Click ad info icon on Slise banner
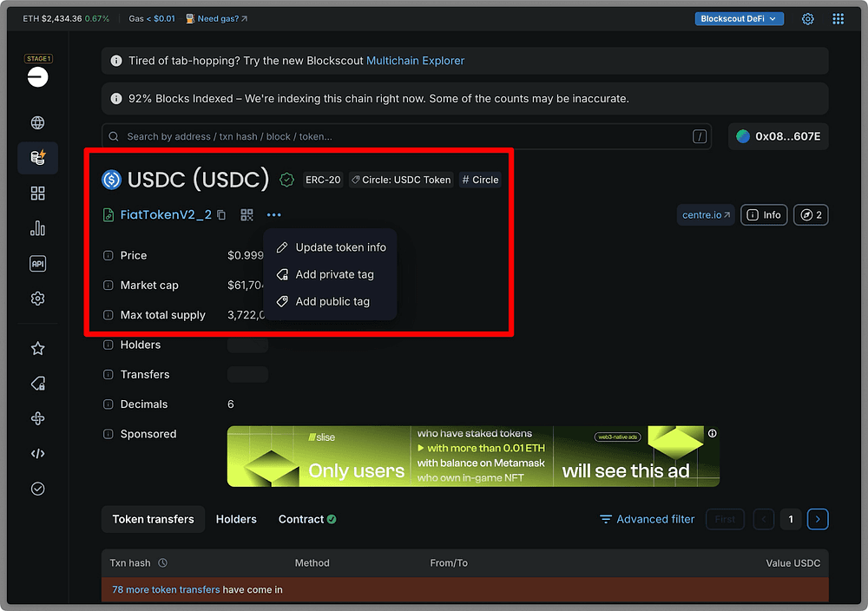 (713, 433)
